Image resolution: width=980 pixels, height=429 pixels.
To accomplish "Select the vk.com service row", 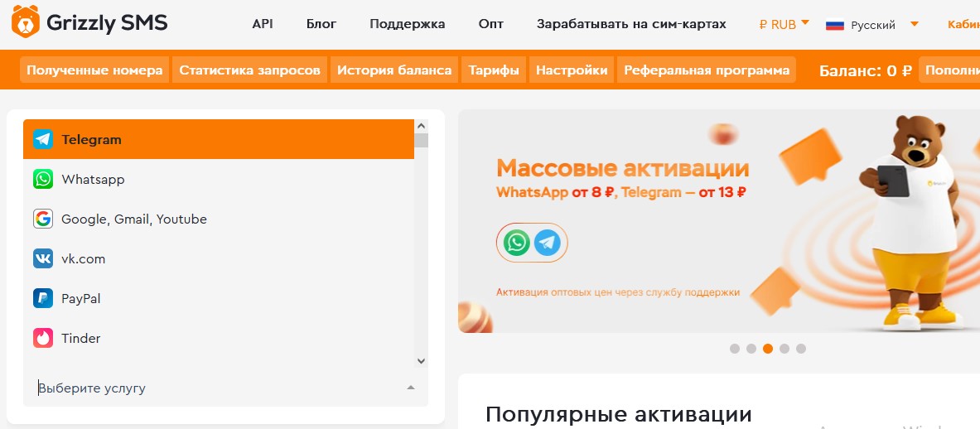I will (219, 258).
